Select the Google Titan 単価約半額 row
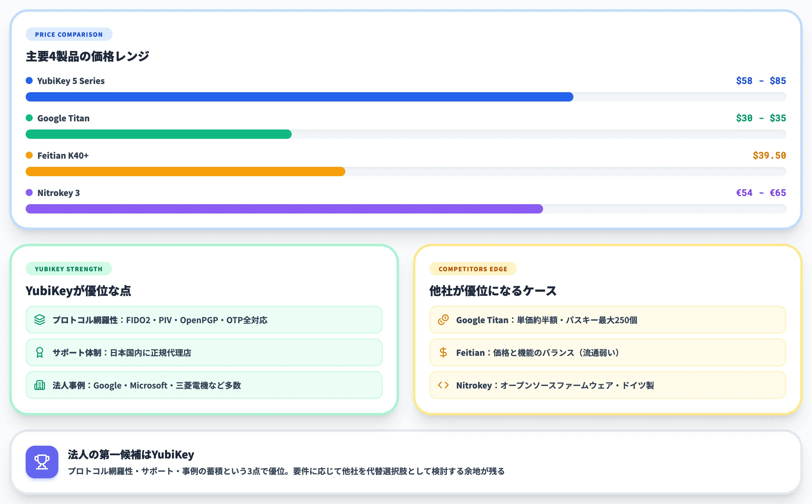The height and width of the screenshot is (504, 812). (608, 320)
